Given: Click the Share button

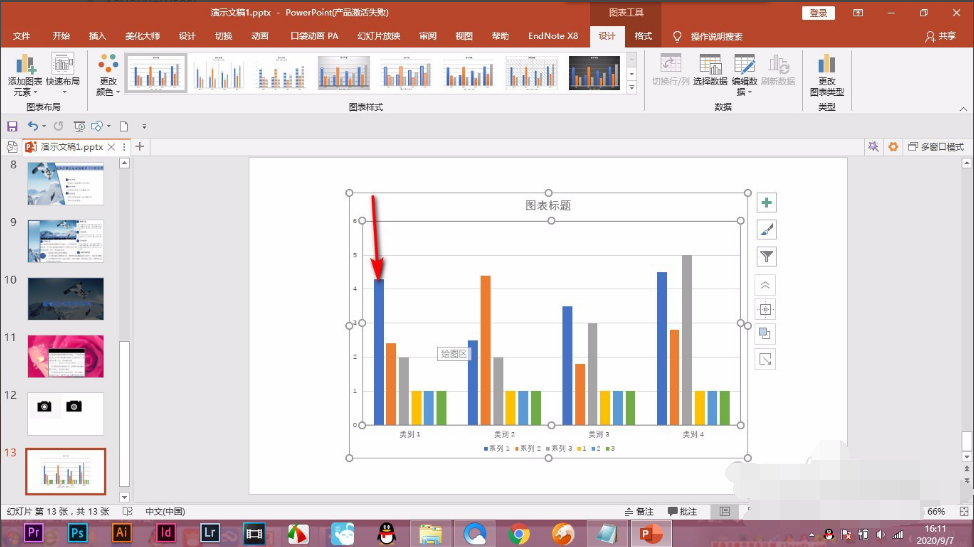Looking at the screenshot, I should pos(940,36).
